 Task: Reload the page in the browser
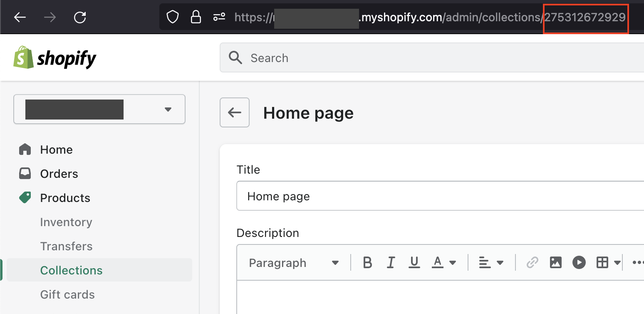click(x=80, y=17)
